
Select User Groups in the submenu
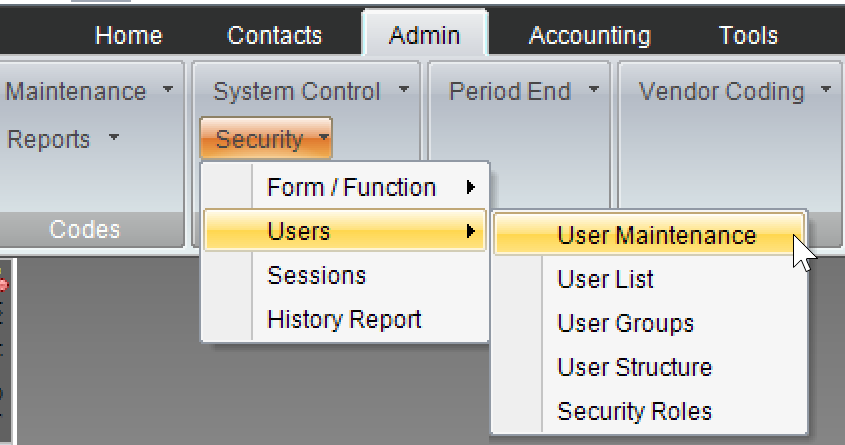tap(625, 324)
